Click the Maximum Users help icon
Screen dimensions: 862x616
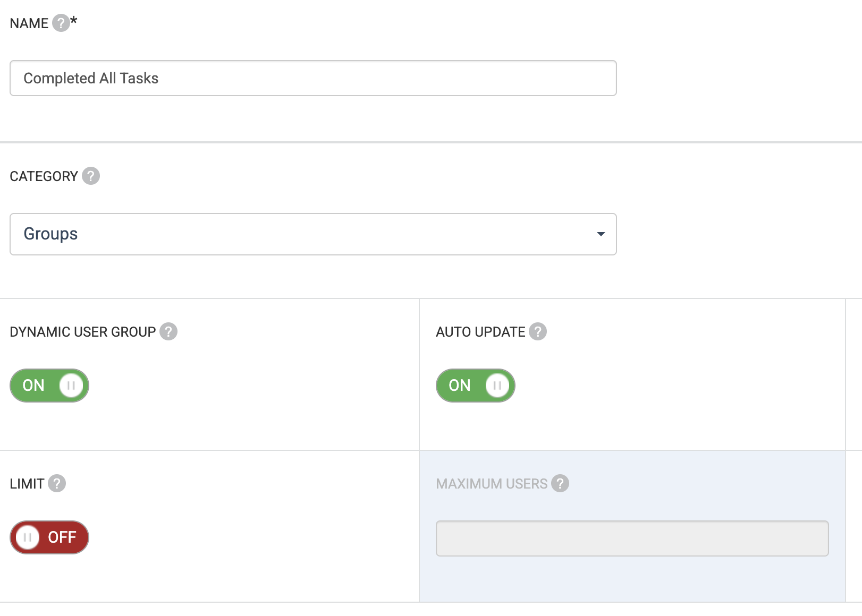[x=560, y=483]
